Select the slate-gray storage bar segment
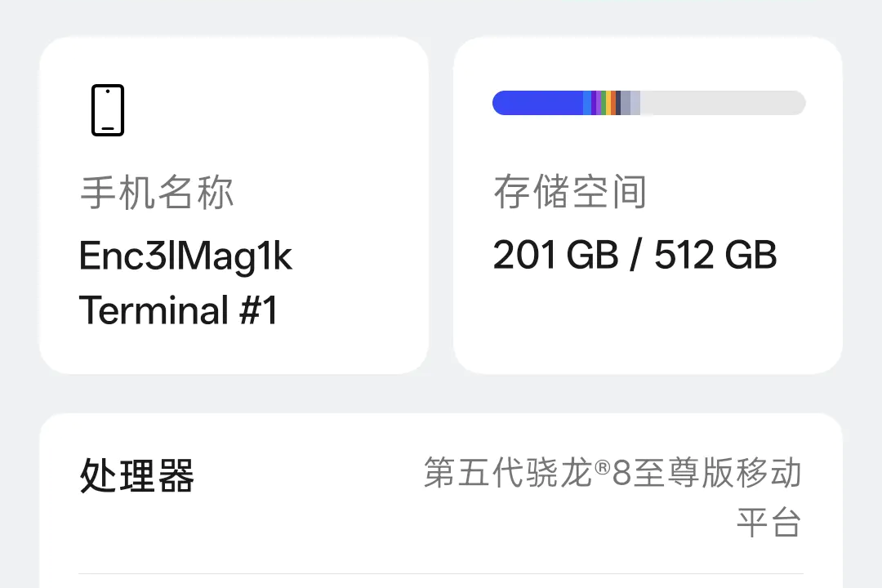 (626, 103)
